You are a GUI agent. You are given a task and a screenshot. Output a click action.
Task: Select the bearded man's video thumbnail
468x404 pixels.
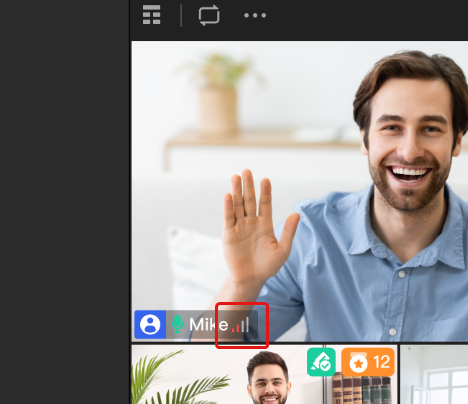pyautogui.click(x=264, y=374)
